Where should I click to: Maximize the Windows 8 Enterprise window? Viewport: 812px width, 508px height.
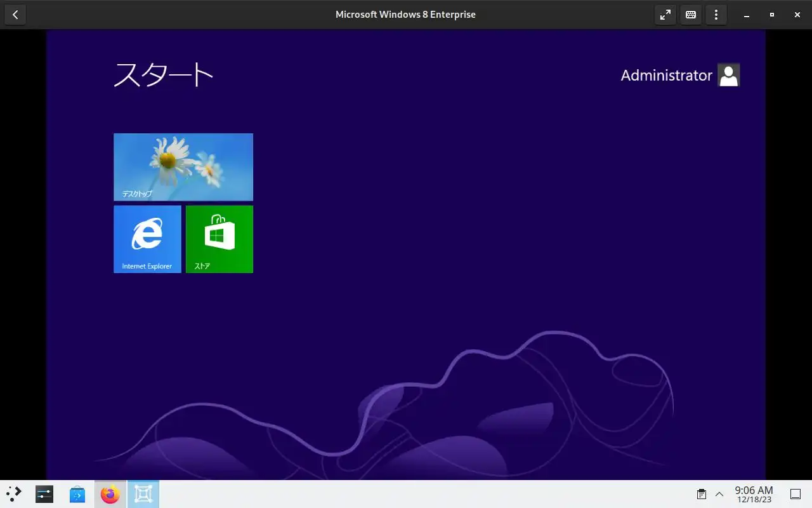point(772,15)
